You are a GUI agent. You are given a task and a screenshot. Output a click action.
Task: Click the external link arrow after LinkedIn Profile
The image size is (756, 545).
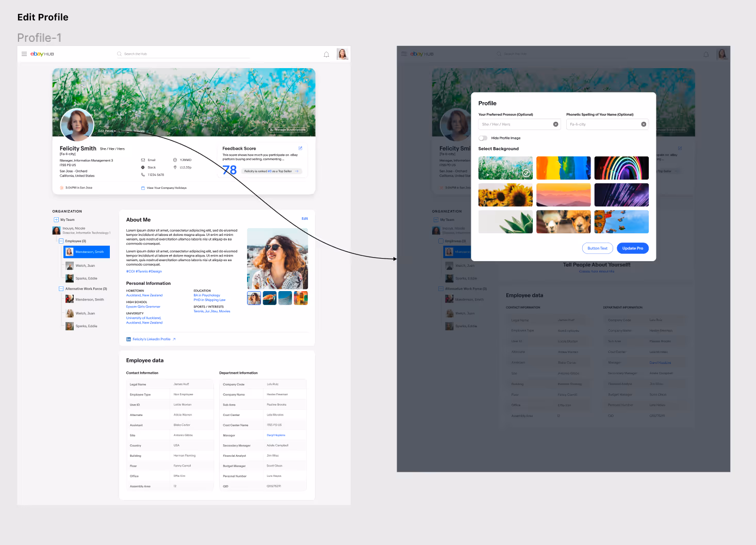174,339
